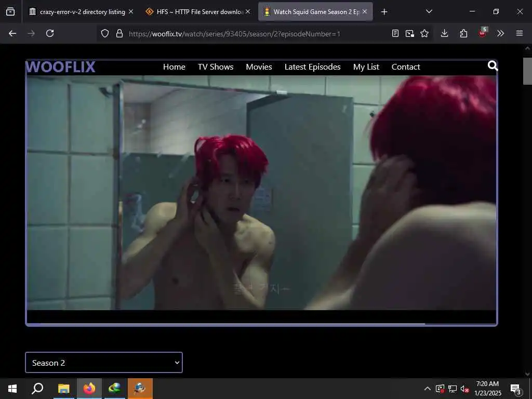Viewport: 532px width, 399px height.
Task: Click the WOOFLIX logo
Action: pos(60,67)
